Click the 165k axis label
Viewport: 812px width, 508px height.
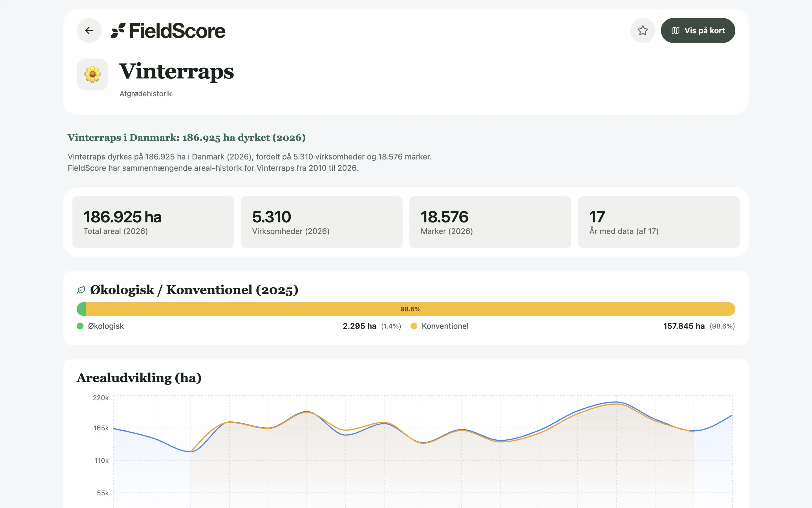[x=101, y=428]
